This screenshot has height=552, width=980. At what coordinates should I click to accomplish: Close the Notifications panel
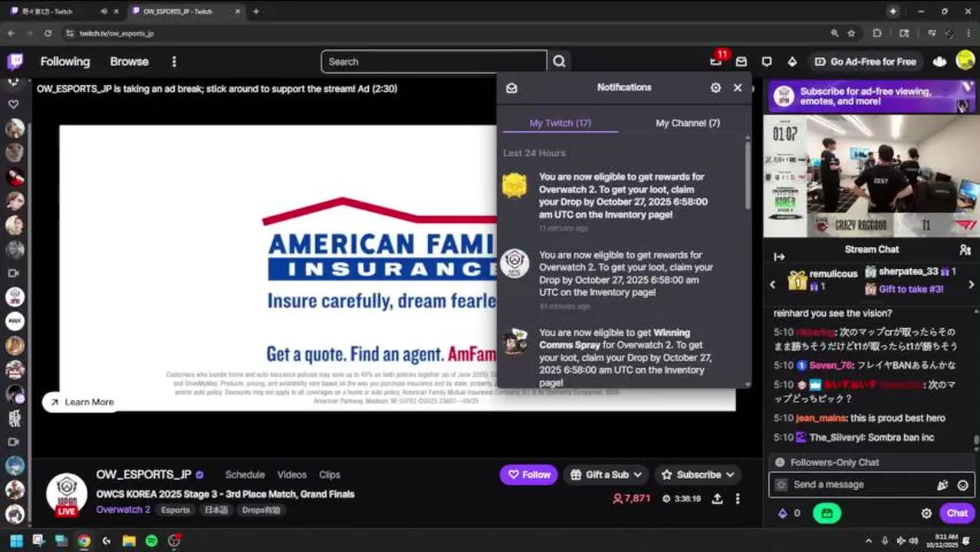738,87
